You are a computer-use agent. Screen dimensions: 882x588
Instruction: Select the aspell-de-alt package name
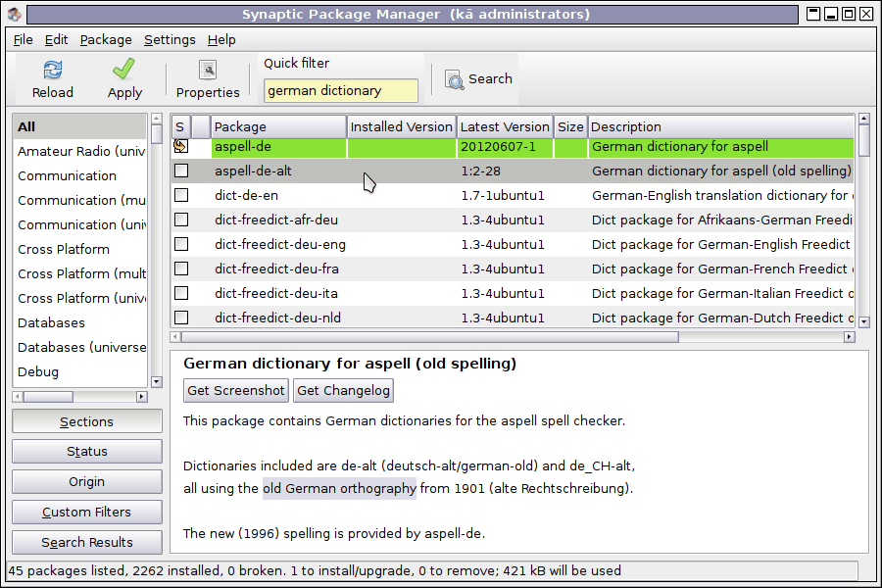pyautogui.click(x=253, y=171)
